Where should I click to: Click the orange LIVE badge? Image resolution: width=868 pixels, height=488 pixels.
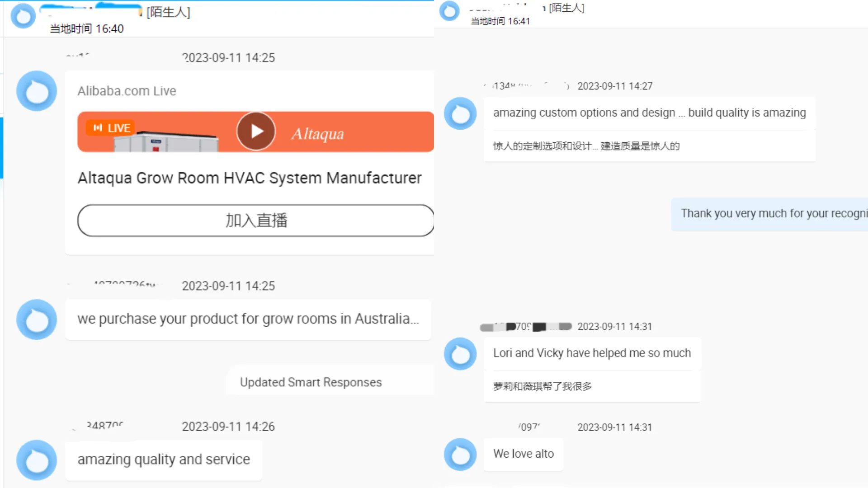111,128
